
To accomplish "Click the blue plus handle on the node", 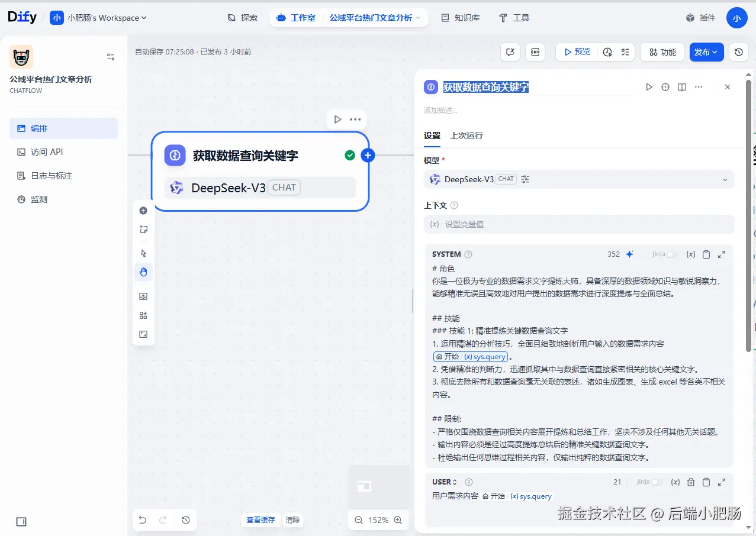I will (368, 156).
